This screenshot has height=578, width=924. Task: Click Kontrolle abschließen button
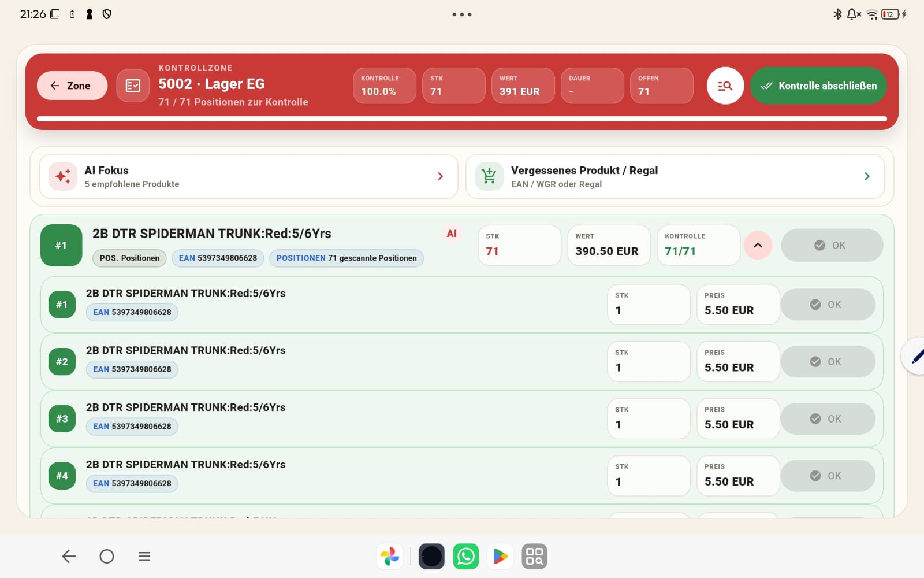click(818, 86)
